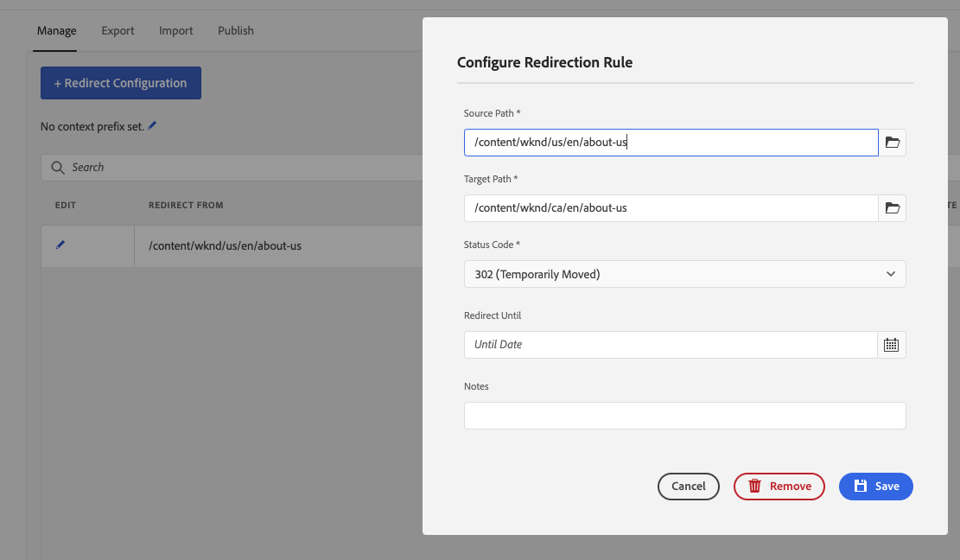Select the /content/wknd/us/en/about-us table cell
The width and height of the screenshot is (960, 560).
[x=278, y=246]
